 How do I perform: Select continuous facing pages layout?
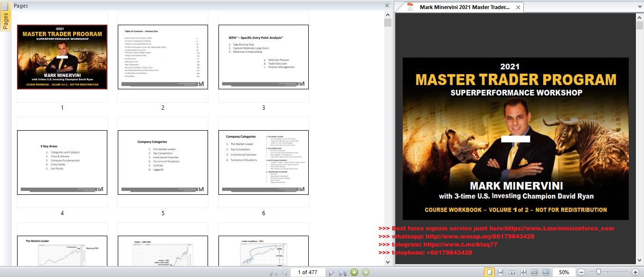point(523,272)
